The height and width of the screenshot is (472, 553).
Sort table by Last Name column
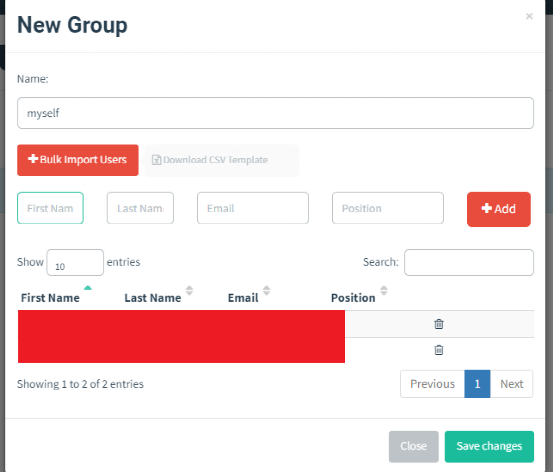[153, 298]
